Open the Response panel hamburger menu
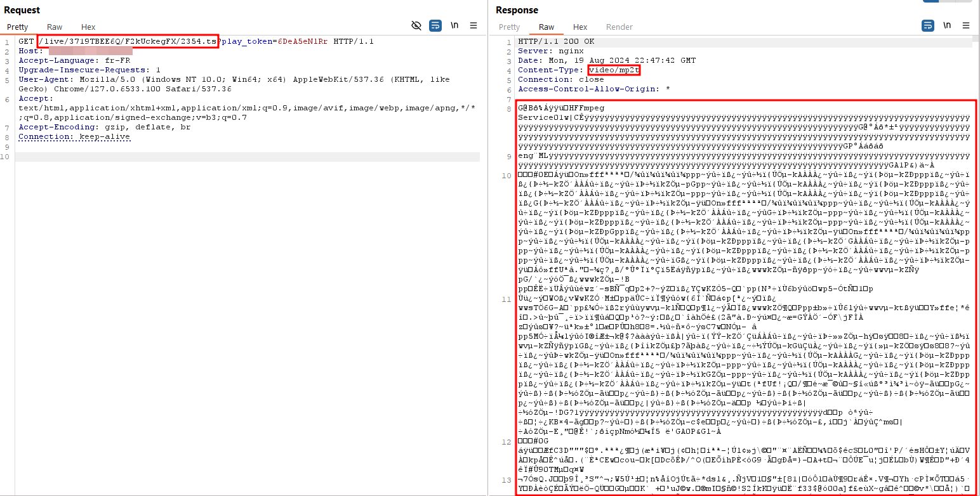Image resolution: width=980 pixels, height=496 pixels. pyautogui.click(x=966, y=26)
